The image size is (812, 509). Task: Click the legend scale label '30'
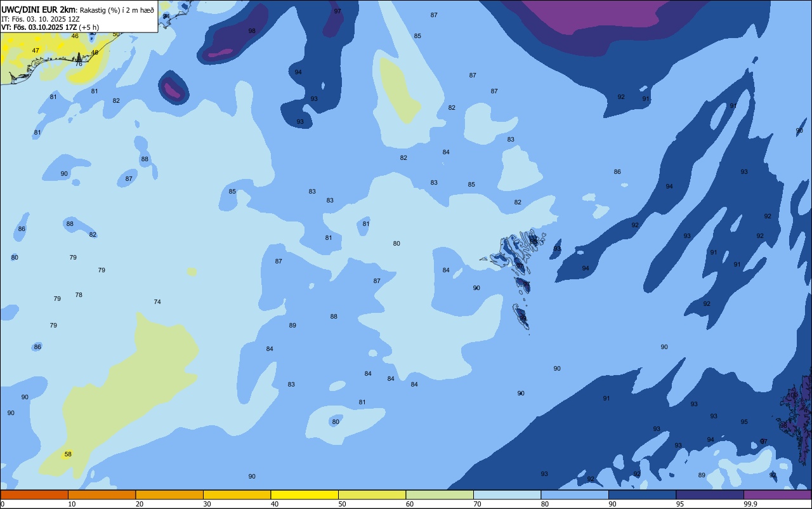click(x=207, y=504)
